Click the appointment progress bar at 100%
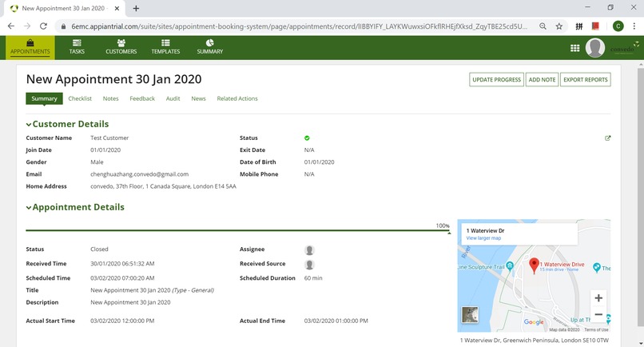 point(237,230)
